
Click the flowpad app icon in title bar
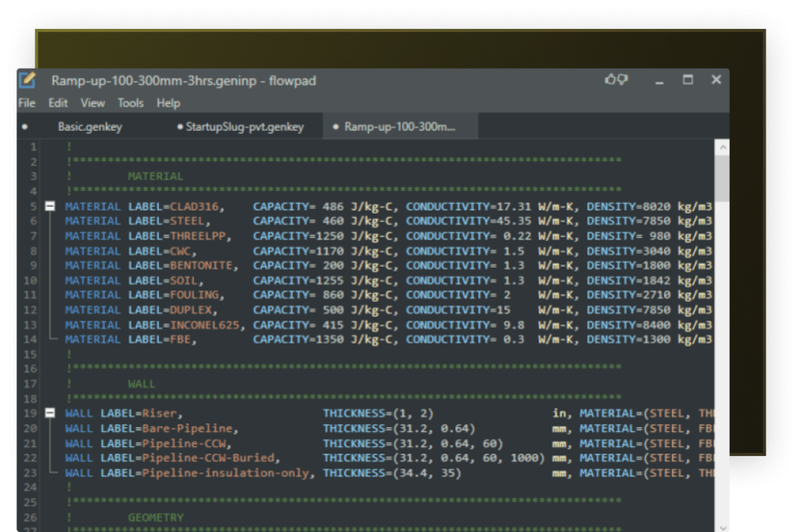pyautogui.click(x=27, y=80)
